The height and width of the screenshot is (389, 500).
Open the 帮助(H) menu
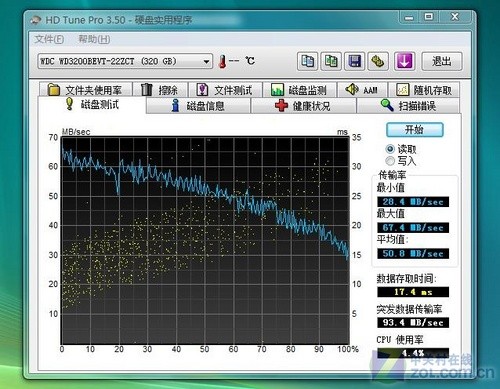94,39
